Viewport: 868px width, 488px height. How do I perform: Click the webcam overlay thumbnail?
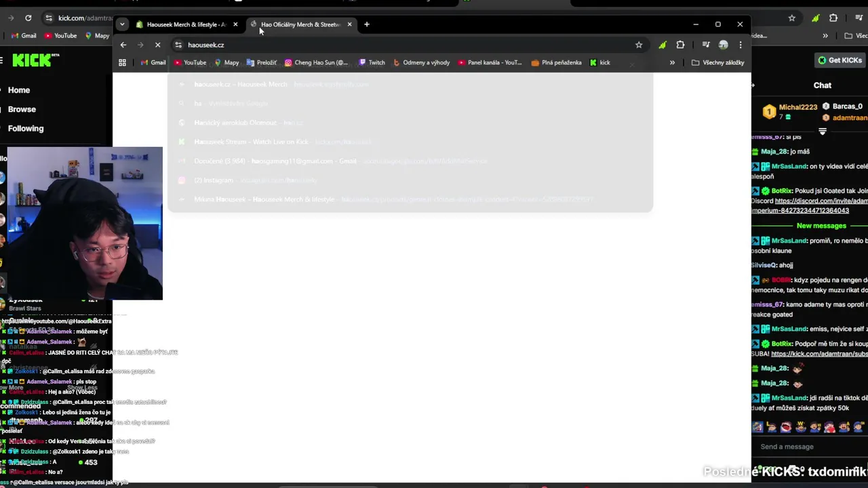(85, 223)
